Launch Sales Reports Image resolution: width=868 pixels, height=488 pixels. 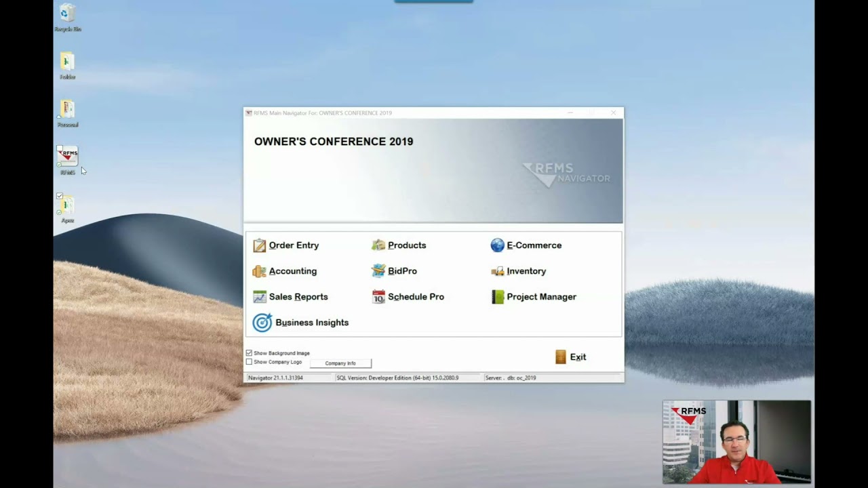[x=290, y=297]
